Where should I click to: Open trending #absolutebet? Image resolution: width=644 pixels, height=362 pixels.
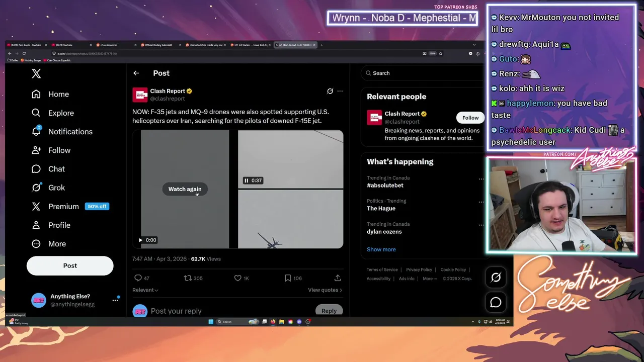coord(385,186)
